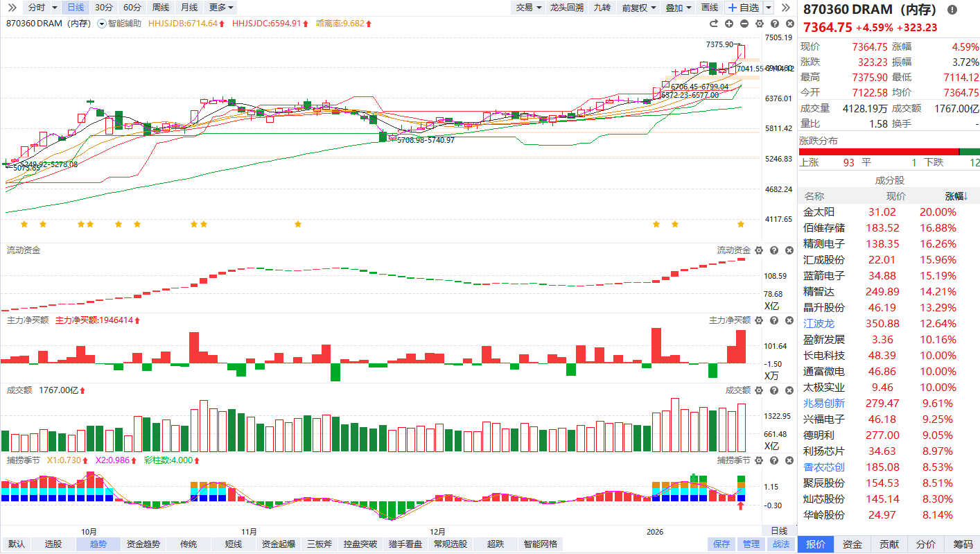Expand the 更多 period dropdown
980x554 pixels.
pyautogui.click(x=221, y=8)
